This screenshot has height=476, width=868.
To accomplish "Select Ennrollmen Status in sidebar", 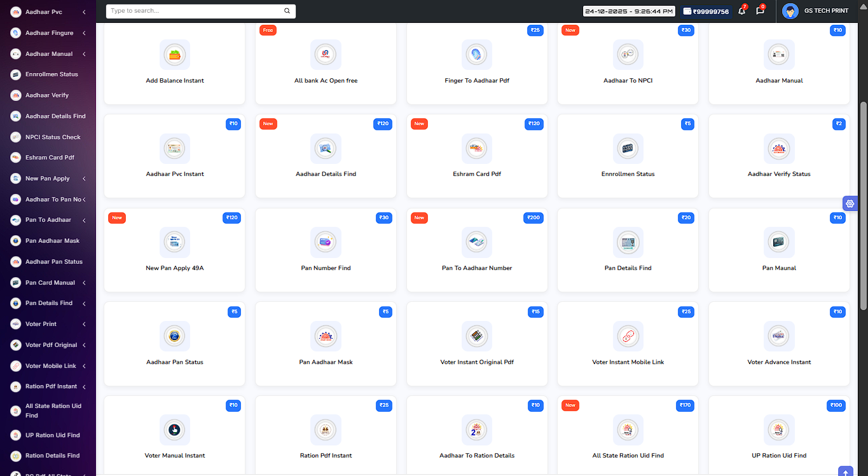I will tap(52, 74).
